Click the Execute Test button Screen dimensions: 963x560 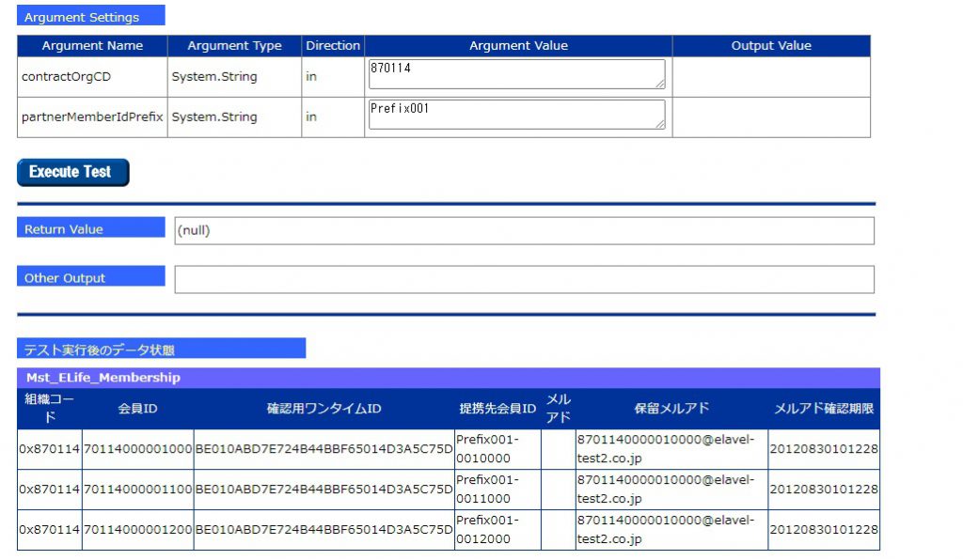point(73,172)
